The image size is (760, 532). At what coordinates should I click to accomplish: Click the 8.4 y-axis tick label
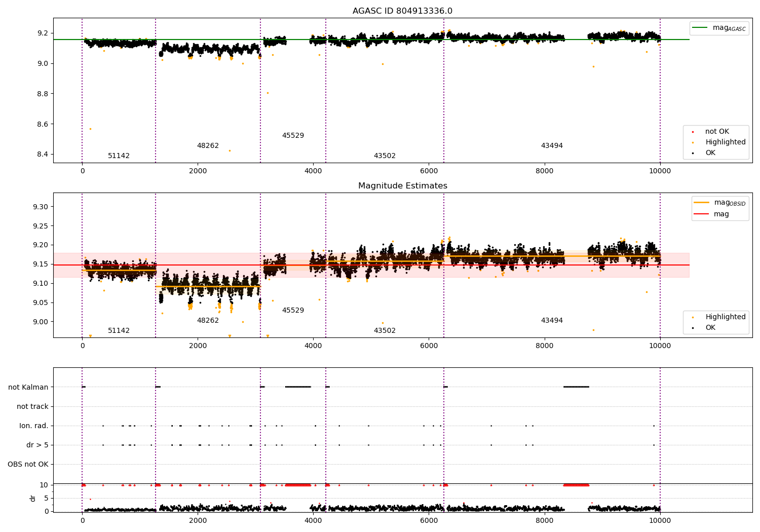[43, 155]
